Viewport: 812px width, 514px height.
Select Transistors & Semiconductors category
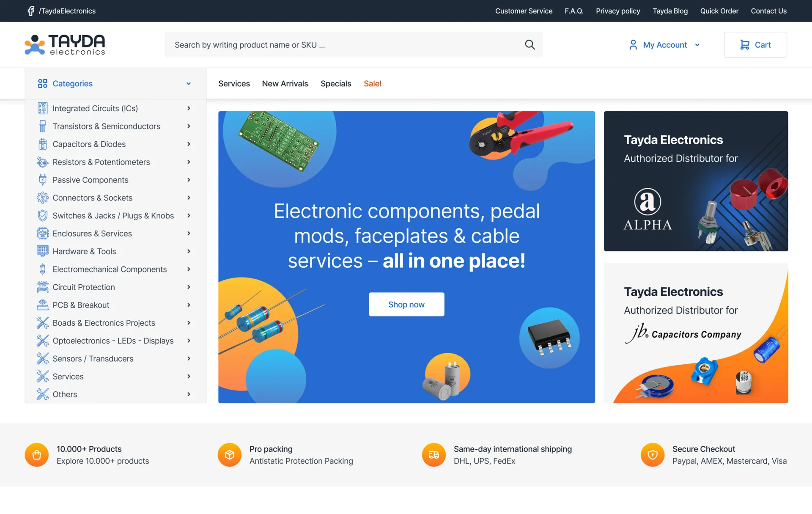(x=106, y=126)
